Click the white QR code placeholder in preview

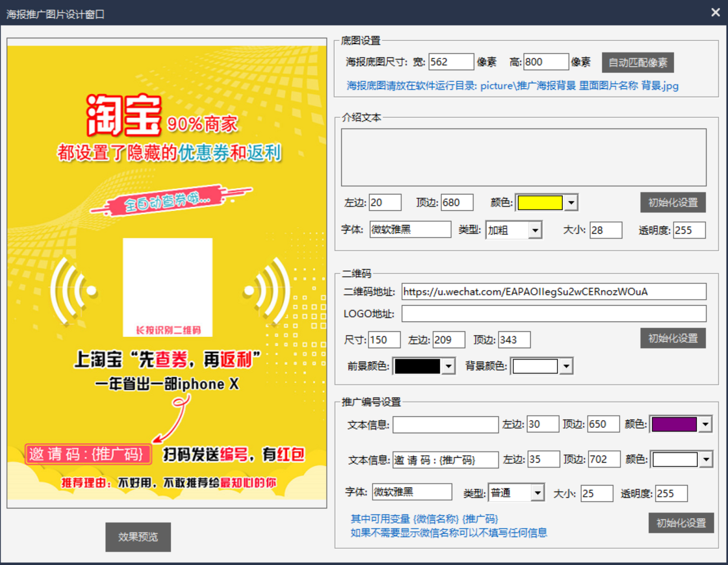coord(168,287)
